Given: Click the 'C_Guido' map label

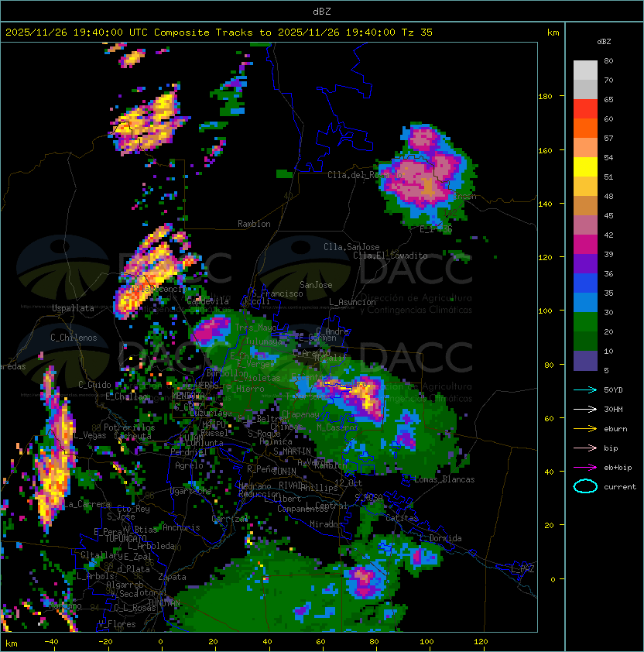Looking at the screenshot, I should point(94,385).
